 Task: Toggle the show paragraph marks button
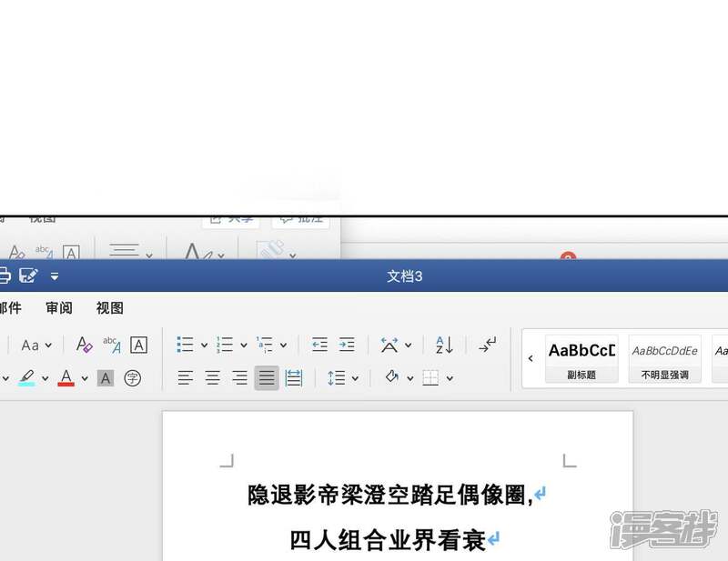coord(488,345)
